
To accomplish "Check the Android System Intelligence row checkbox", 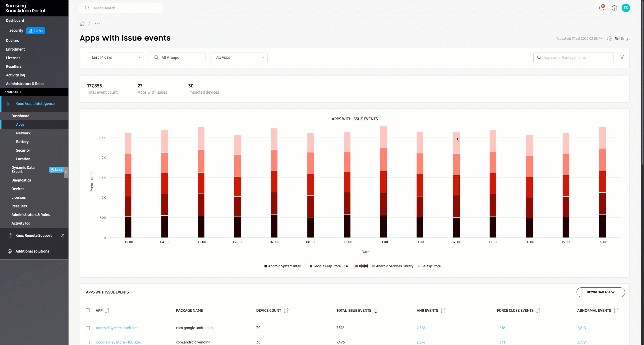I will coord(88,328).
